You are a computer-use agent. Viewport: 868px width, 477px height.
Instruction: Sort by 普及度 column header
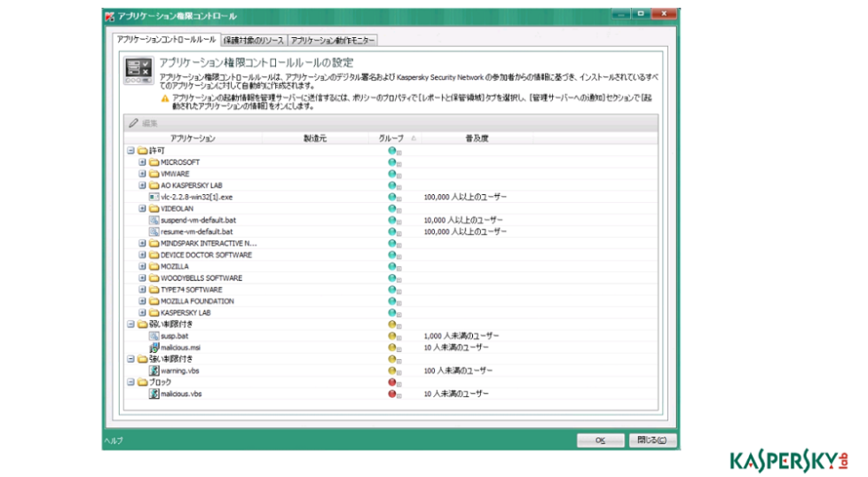point(477,138)
